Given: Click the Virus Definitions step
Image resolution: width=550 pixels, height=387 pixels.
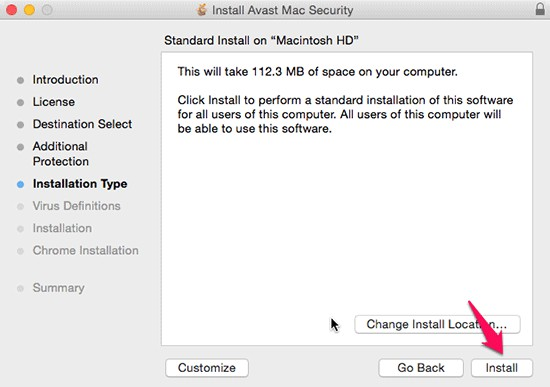Looking at the screenshot, I should click(x=76, y=206).
